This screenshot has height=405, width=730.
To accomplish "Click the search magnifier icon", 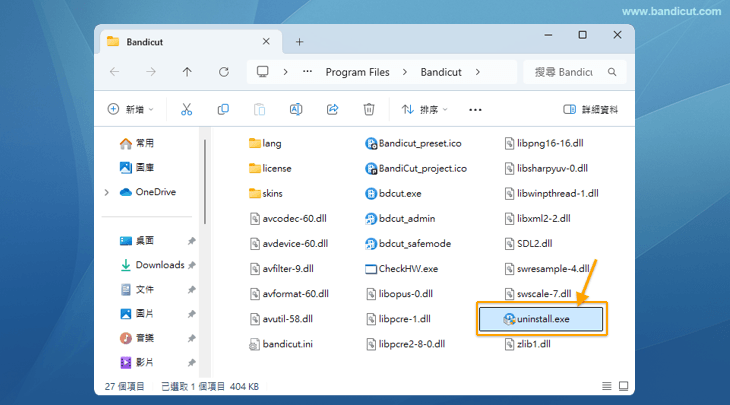I will (x=612, y=72).
